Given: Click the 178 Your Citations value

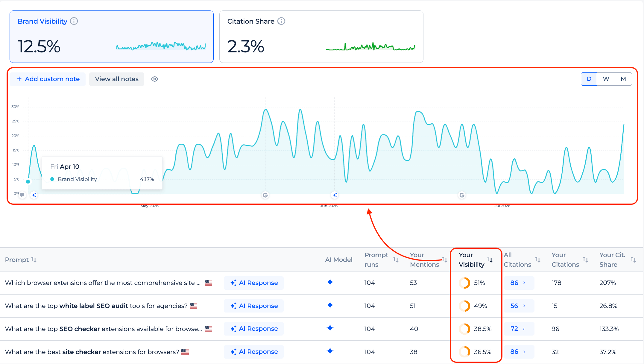Looking at the screenshot, I should (x=556, y=283).
